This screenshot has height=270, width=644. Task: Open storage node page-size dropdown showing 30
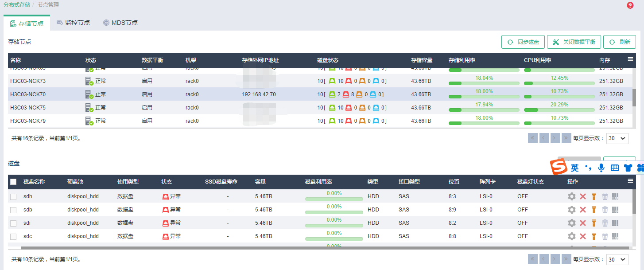point(617,138)
